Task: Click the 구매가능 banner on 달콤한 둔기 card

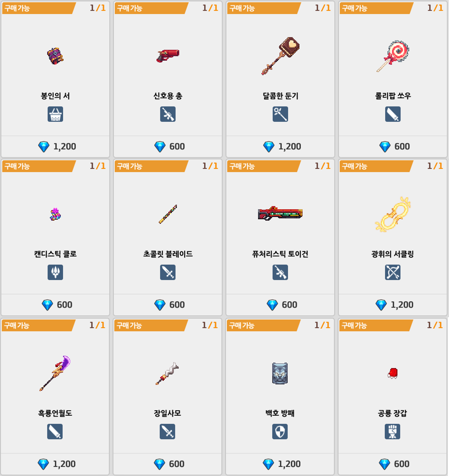Action: tap(263, 8)
